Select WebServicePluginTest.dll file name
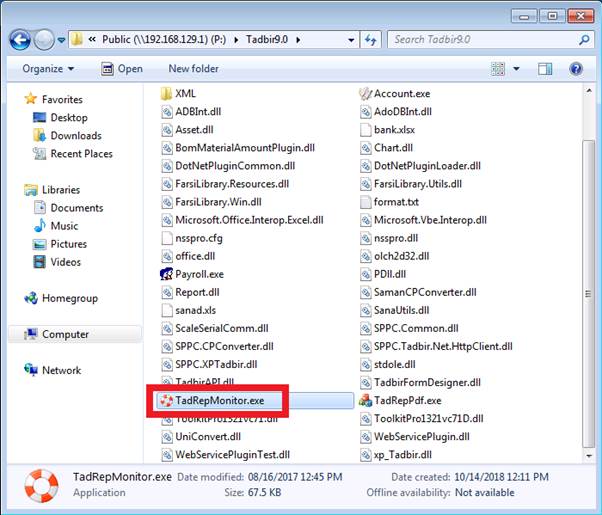 coord(232,455)
